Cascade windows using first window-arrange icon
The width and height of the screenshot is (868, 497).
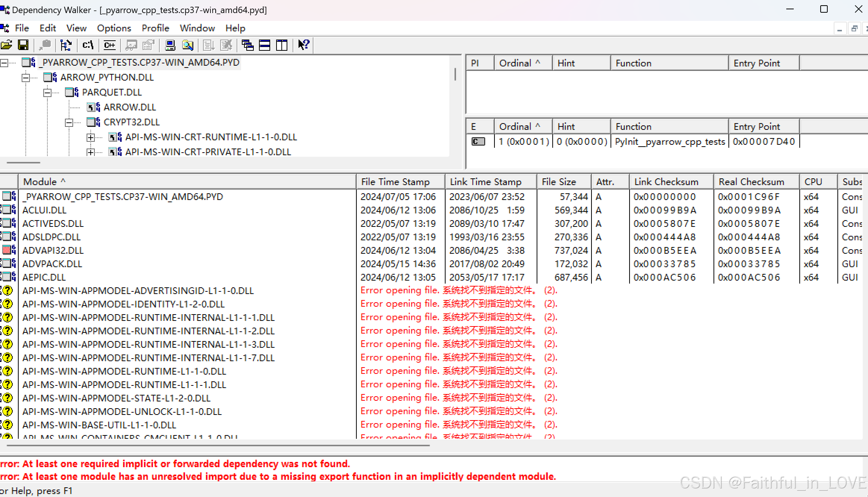point(247,45)
